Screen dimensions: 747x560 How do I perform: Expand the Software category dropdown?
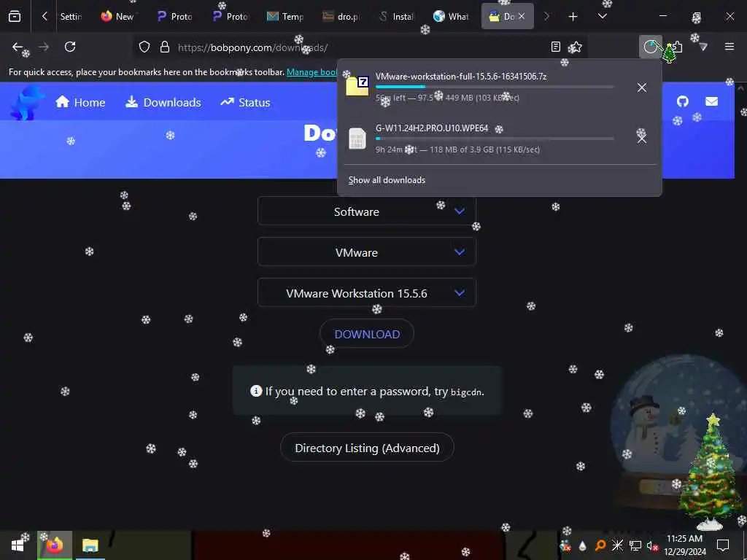pos(366,211)
